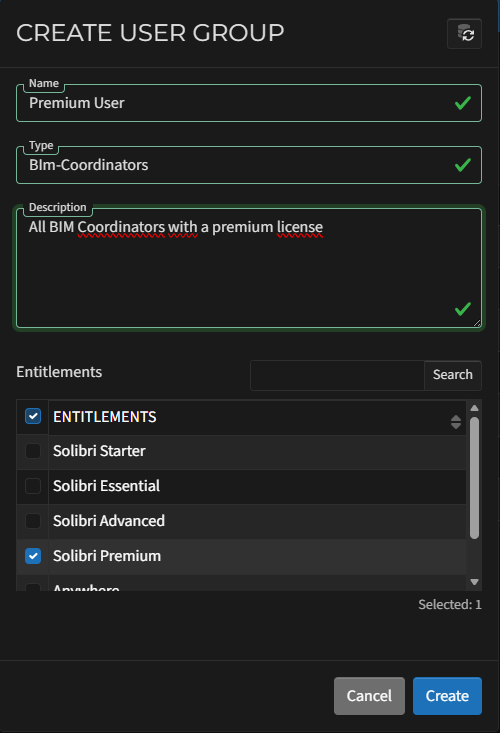Click the Solibri Advanced row label
This screenshot has width=500, height=733.
[x=109, y=521]
